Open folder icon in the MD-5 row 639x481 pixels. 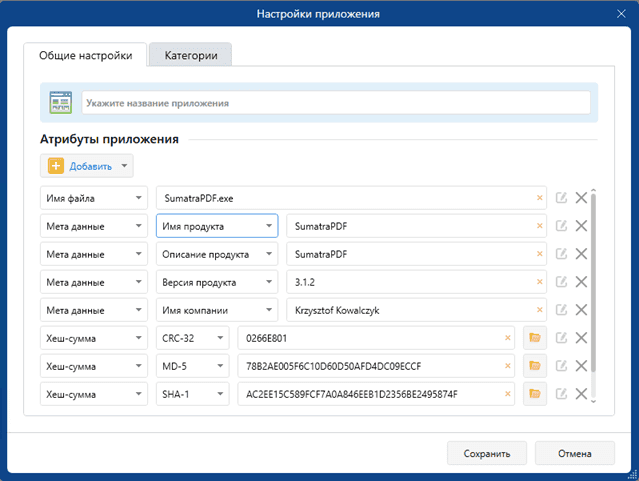(x=534, y=366)
